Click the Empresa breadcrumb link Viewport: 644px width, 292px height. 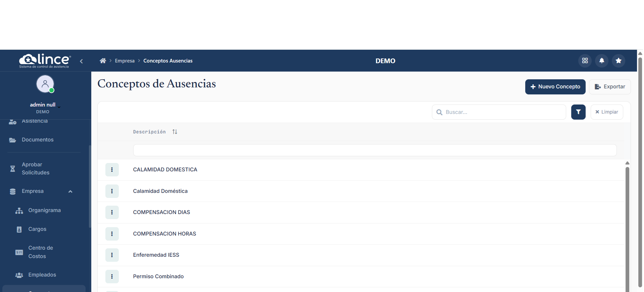(x=125, y=61)
